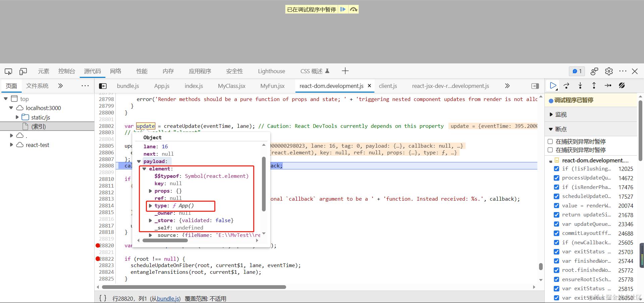Enable second pause on exceptions checkbox

click(550, 150)
